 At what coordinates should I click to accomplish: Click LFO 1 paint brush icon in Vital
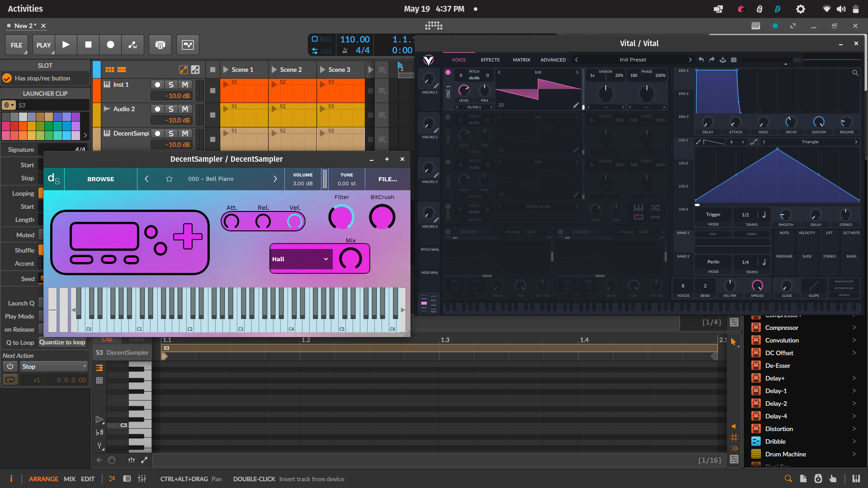(698, 142)
